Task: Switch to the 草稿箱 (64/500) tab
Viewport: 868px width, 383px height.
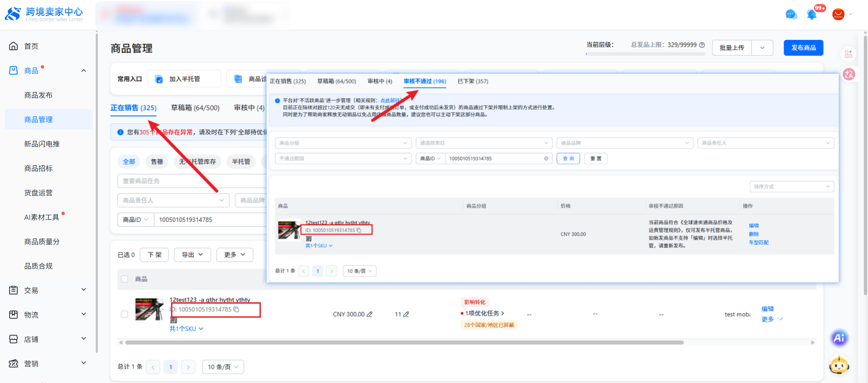Action: (x=195, y=108)
